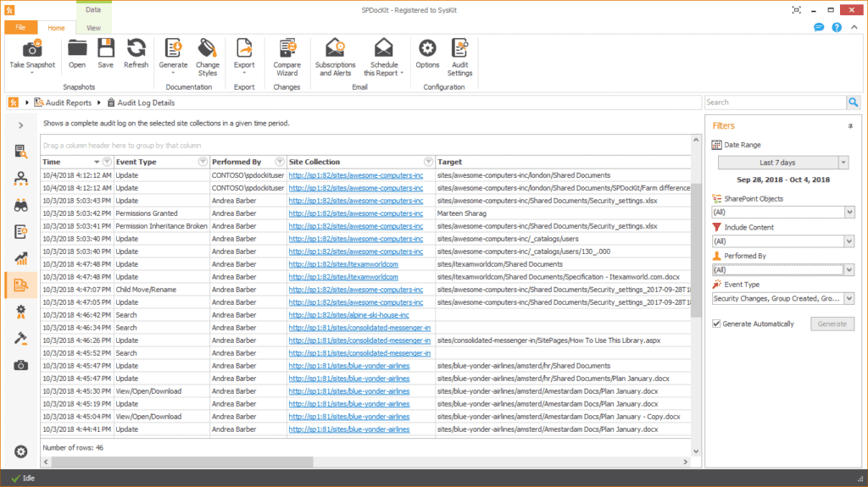The height and width of the screenshot is (487, 868).
Task: Toggle the Time column sort arrow
Action: click(97, 162)
